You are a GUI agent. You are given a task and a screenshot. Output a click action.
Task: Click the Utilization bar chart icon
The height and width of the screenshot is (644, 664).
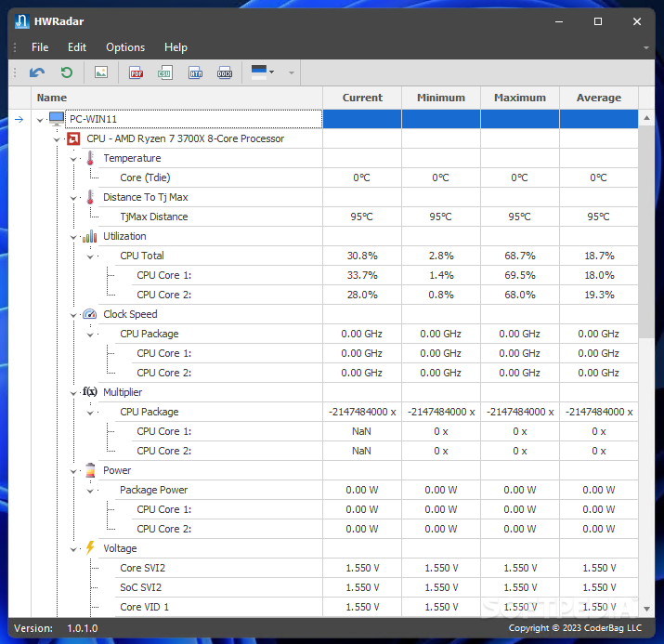click(90, 236)
